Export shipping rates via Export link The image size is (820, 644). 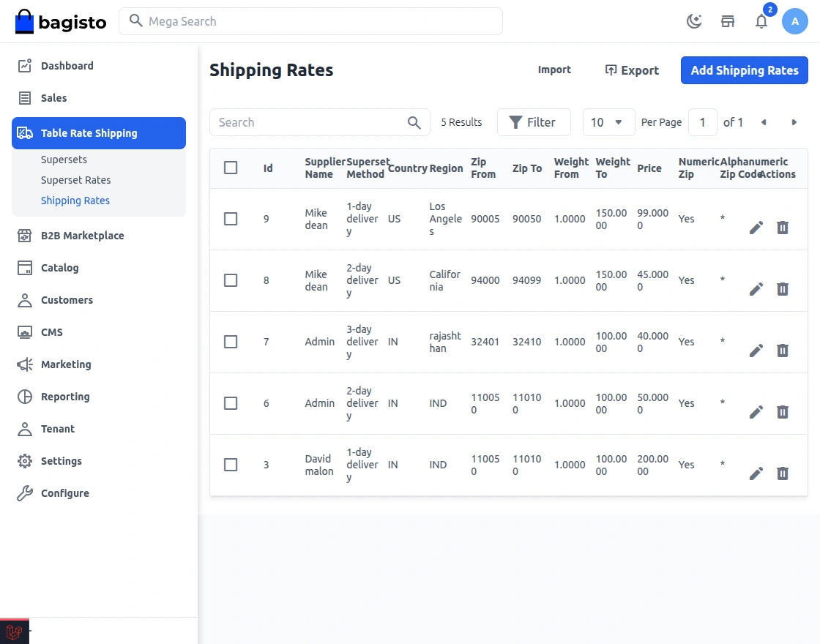(x=632, y=70)
